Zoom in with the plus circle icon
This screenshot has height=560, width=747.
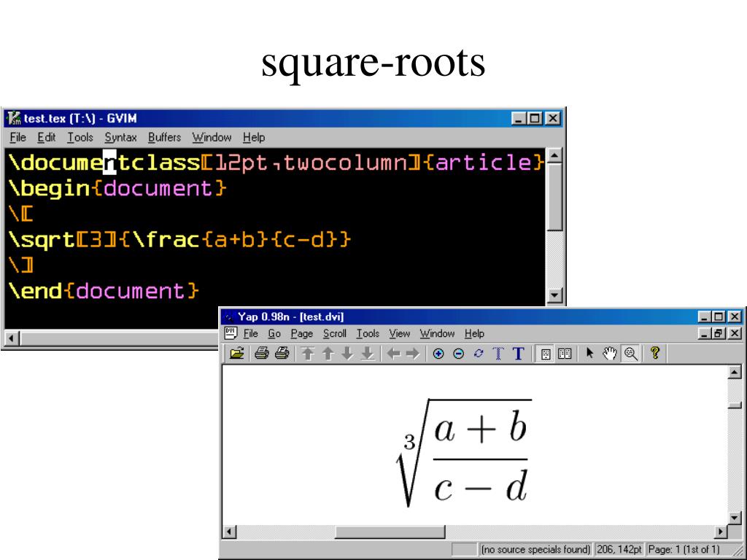tap(438, 354)
